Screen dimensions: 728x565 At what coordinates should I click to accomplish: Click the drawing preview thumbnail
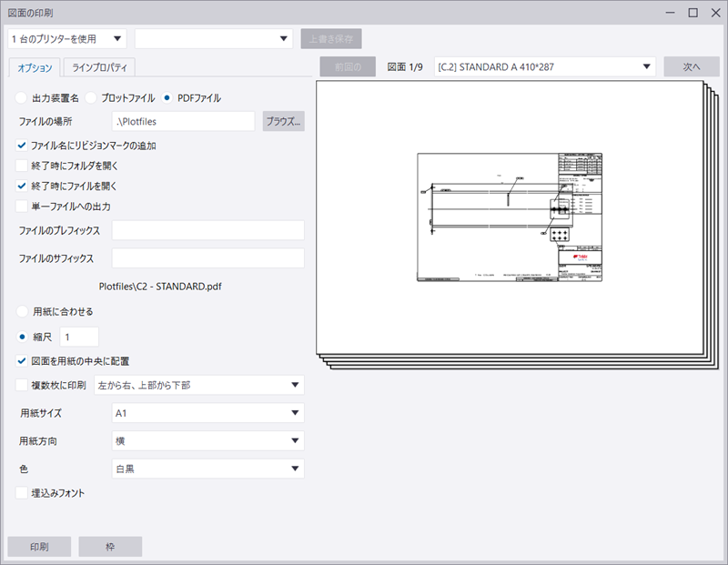pos(510,217)
